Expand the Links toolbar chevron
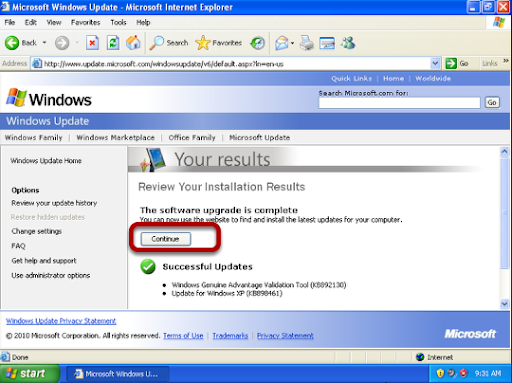 pos(506,61)
